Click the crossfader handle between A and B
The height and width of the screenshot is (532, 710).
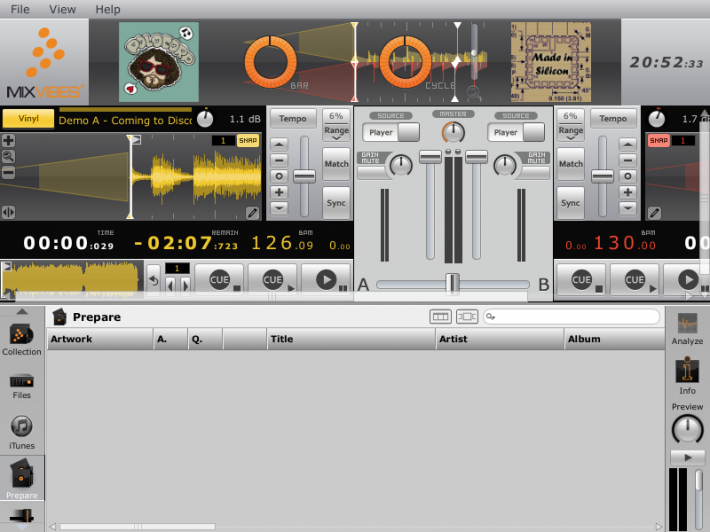click(452, 284)
